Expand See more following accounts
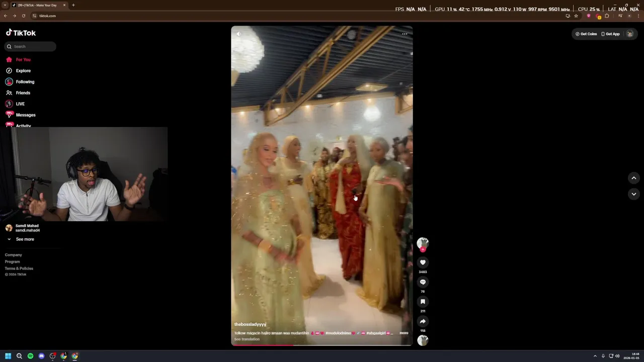Image resolution: width=644 pixels, height=362 pixels. point(20,239)
